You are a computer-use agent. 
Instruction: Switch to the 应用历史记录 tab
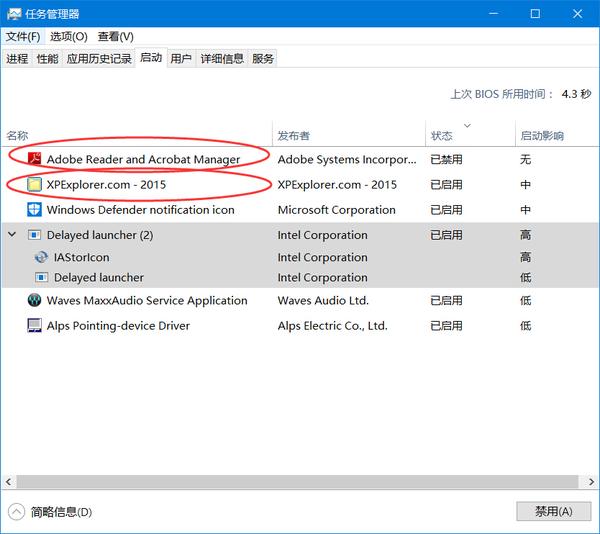point(99,59)
